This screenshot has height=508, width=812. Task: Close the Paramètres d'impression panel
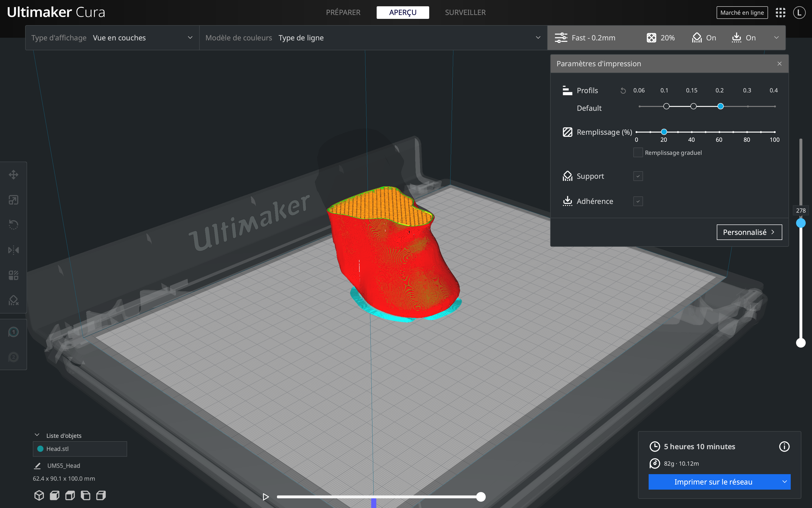[779, 63]
